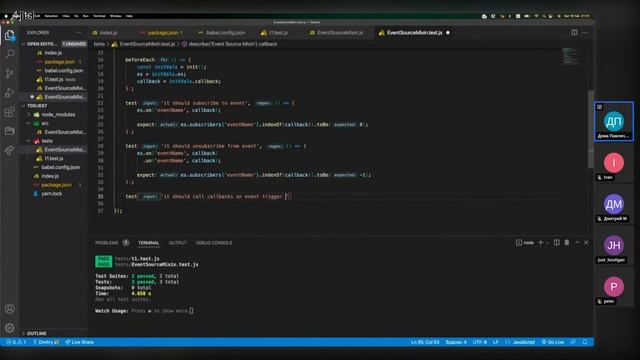Open the Explorer panel more actions ellipsis
640x360 pixels.
click(78, 32)
